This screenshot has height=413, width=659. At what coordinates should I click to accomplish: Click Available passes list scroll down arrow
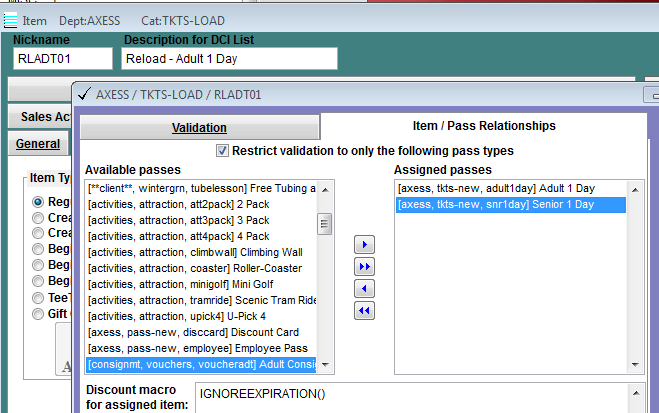coord(325,365)
